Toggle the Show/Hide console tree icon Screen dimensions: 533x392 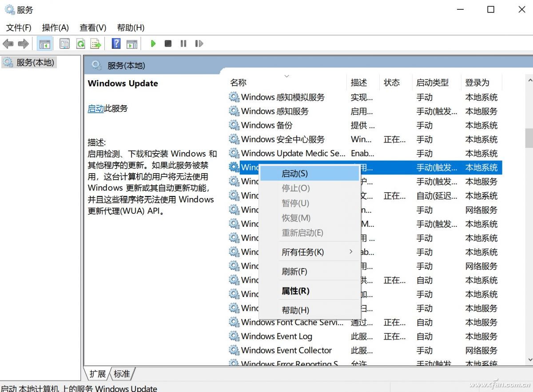[44, 43]
